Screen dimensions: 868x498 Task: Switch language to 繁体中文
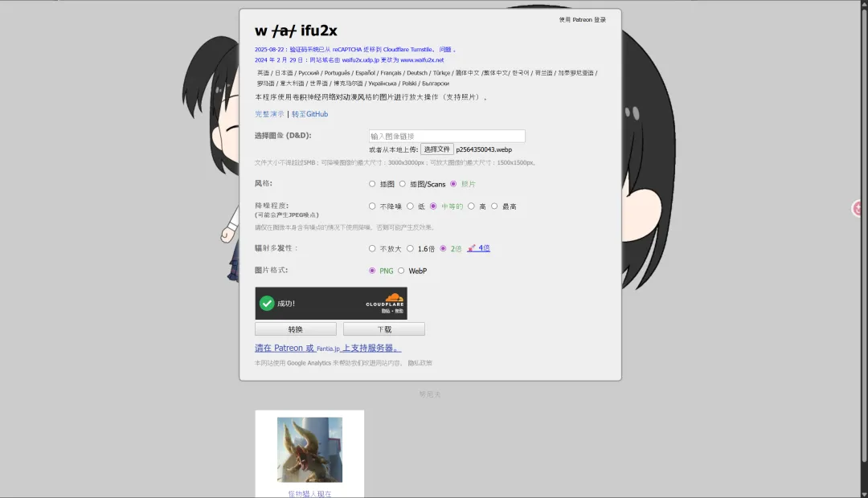[497, 72]
